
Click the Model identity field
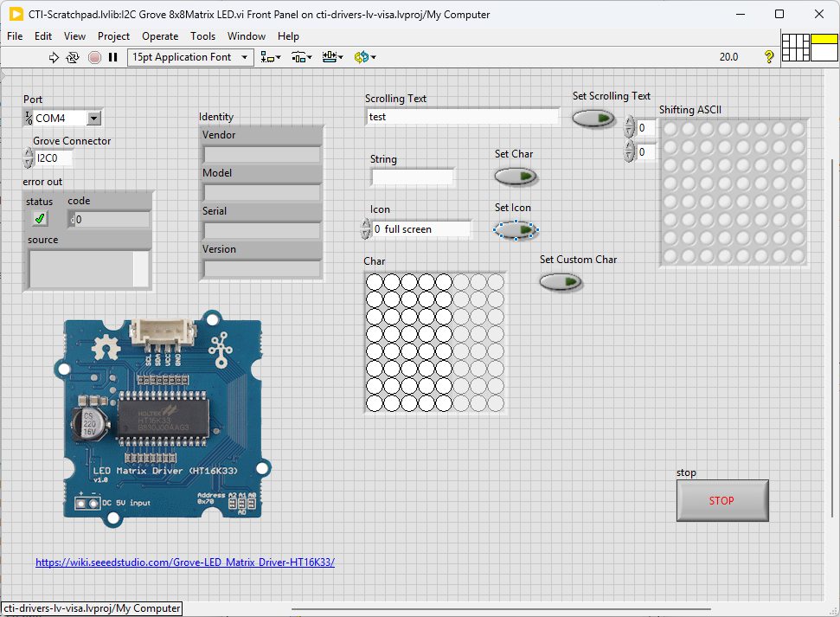coord(261,193)
